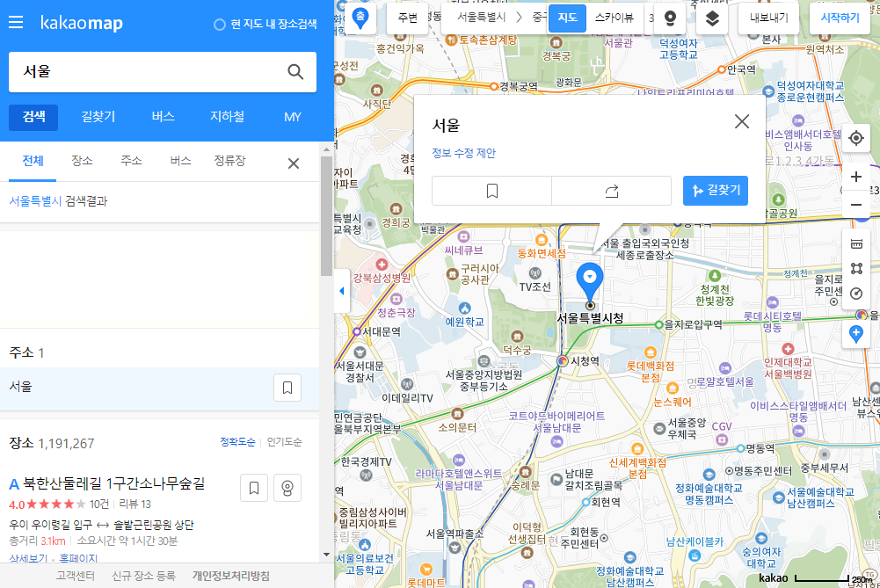
Task: Enable search within current map radio
Action: tap(220, 25)
